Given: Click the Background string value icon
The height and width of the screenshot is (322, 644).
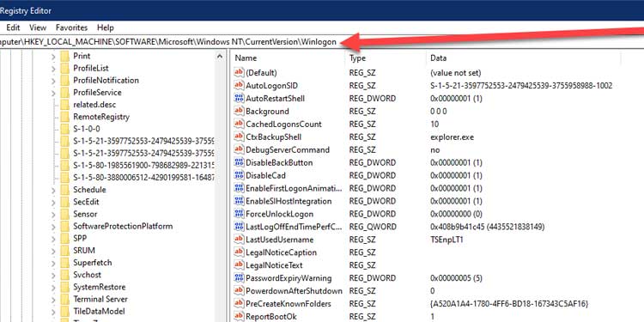Looking at the screenshot, I should [x=239, y=111].
